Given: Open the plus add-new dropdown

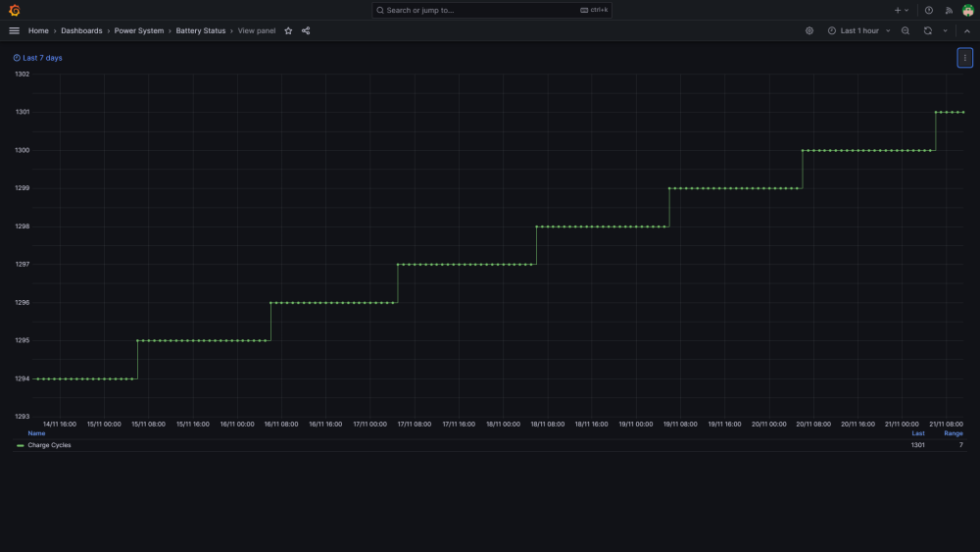Looking at the screenshot, I should 902,10.
